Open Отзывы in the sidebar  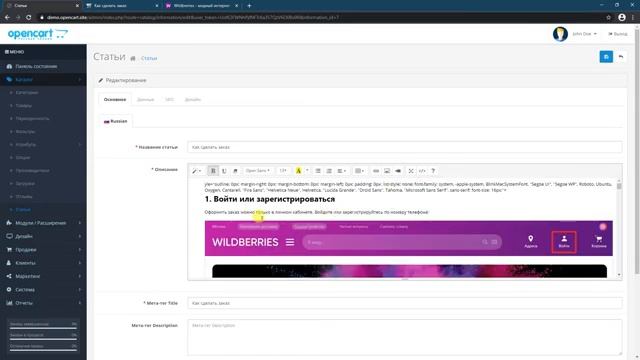coord(43,197)
